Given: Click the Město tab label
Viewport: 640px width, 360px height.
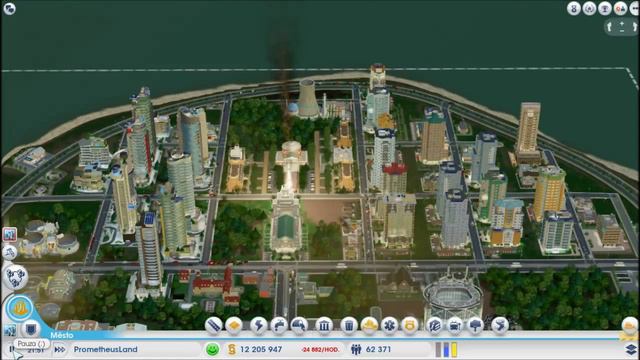Looking at the screenshot, I should point(62,335).
